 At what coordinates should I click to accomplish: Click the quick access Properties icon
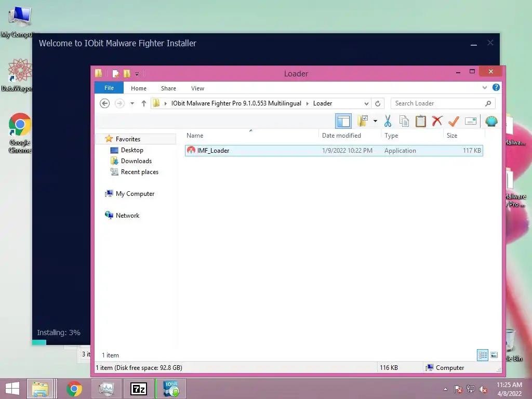tap(116, 73)
